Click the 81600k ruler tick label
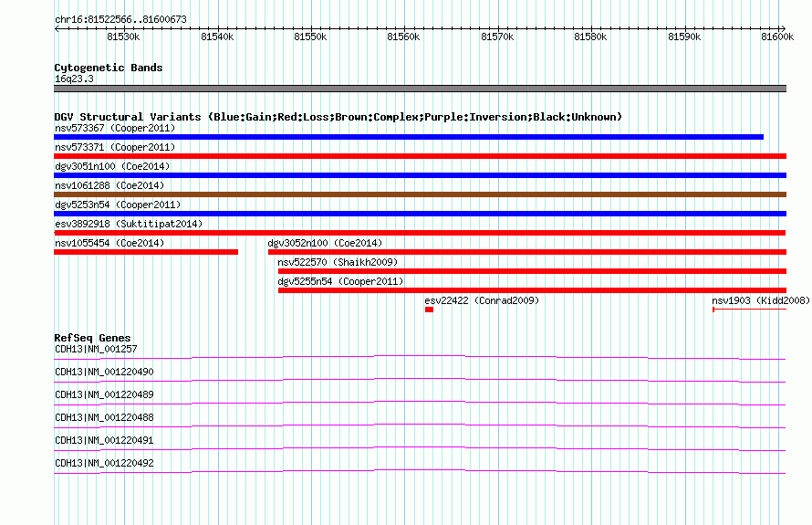Screen dimensions: 812x525 tap(777, 37)
